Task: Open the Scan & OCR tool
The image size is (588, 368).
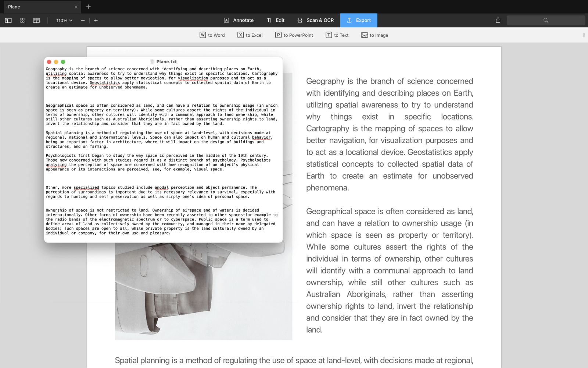Action: pyautogui.click(x=315, y=20)
